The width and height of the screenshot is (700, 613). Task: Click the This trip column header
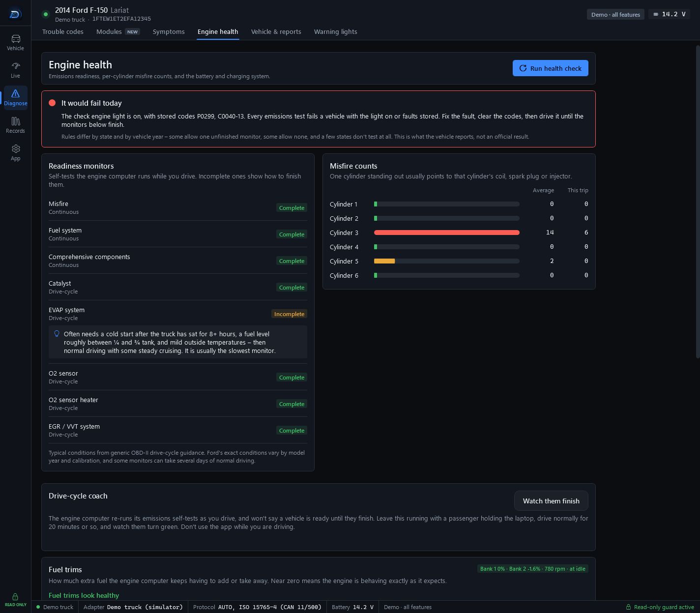click(578, 190)
